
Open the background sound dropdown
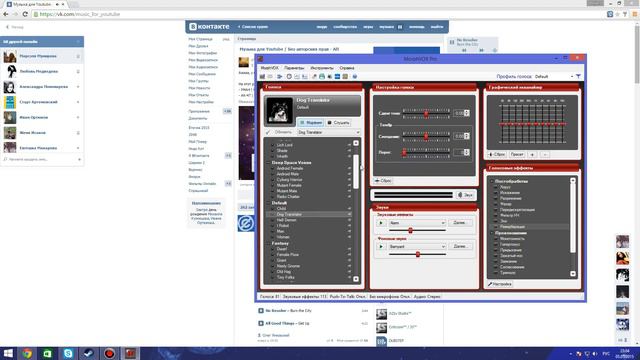(417, 247)
